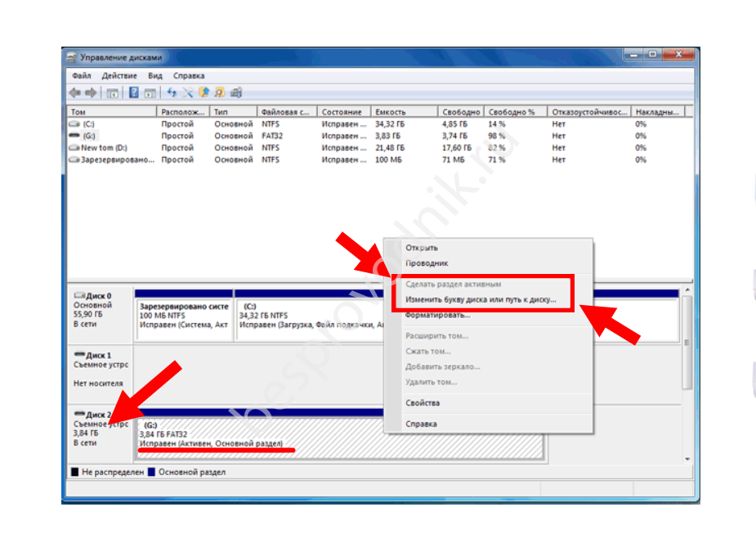Click the Disk Management window title icon
Viewport: 756px width, 552px height.
pyautogui.click(x=72, y=57)
